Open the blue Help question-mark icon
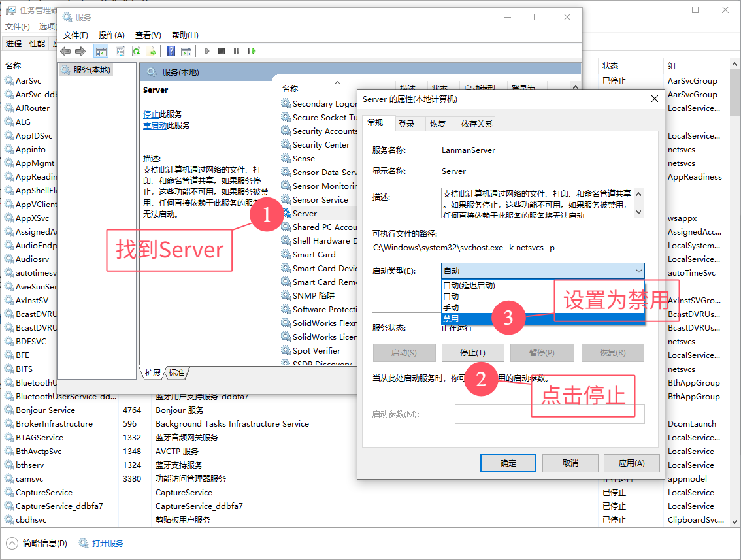741x560 pixels. (171, 51)
